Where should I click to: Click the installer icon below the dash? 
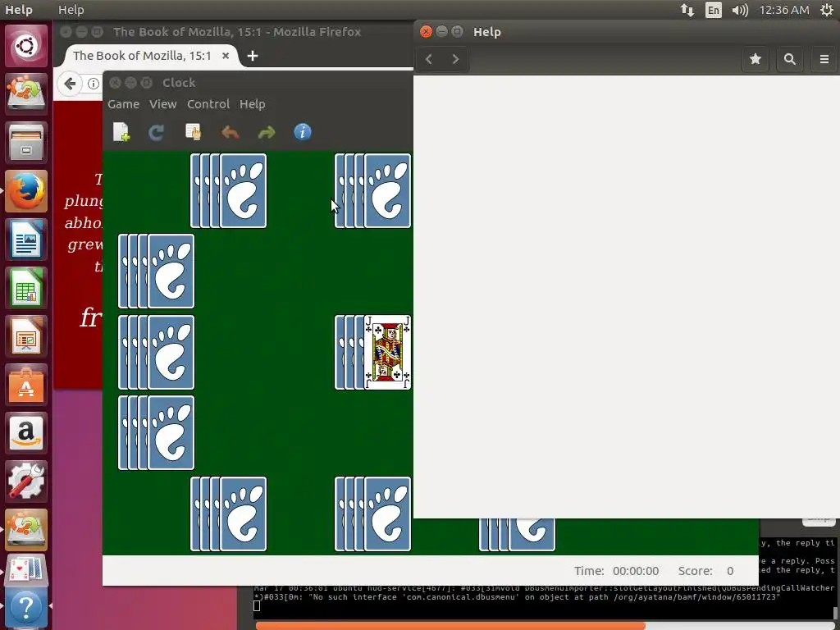click(x=25, y=94)
